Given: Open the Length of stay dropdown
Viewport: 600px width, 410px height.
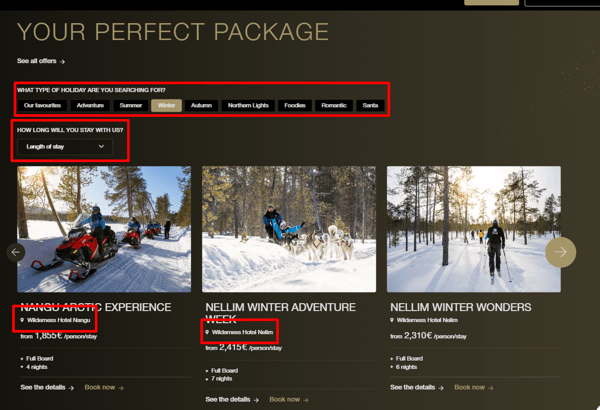Looking at the screenshot, I should 65,147.
